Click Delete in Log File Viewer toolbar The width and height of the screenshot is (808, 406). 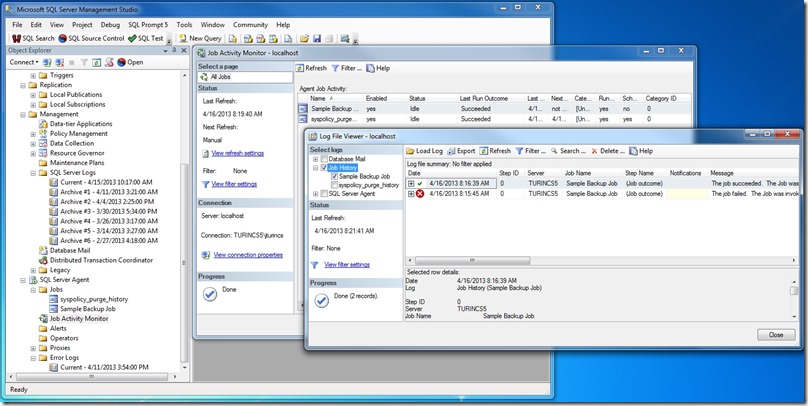click(608, 151)
